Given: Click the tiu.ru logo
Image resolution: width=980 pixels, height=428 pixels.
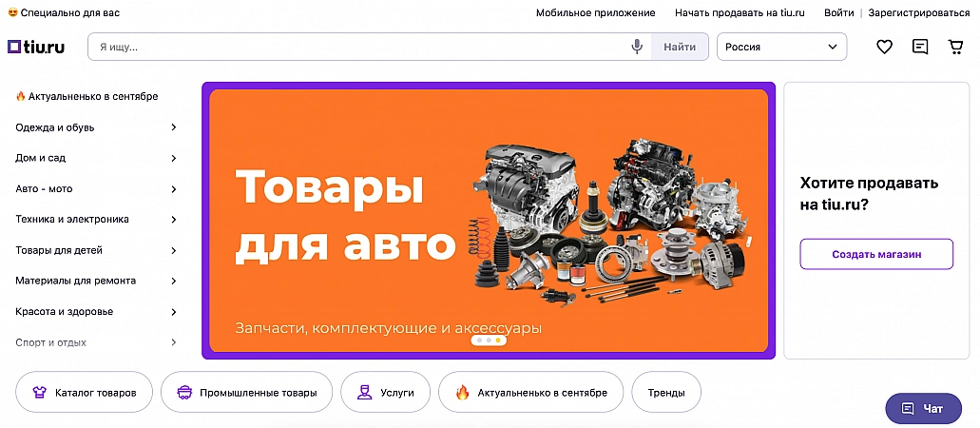Looking at the screenshot, I should click(x=36, y=47).
